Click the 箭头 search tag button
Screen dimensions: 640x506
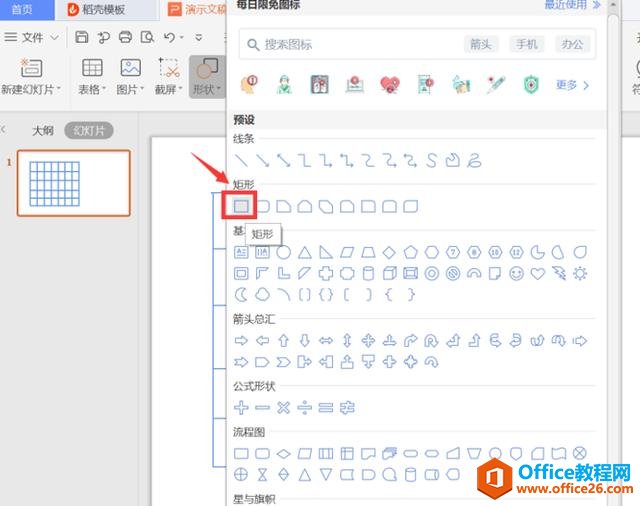[x=481, y=44]
